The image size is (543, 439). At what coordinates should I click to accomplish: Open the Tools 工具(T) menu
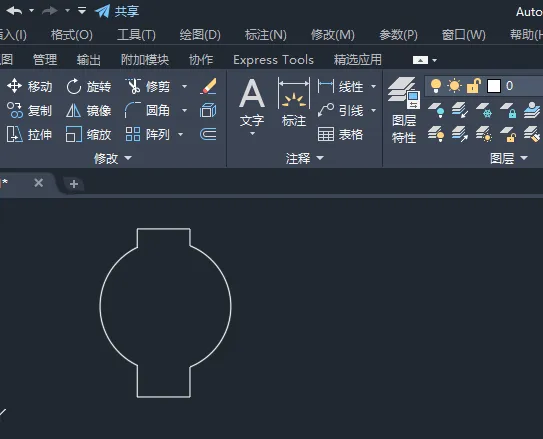pos(136,35)
